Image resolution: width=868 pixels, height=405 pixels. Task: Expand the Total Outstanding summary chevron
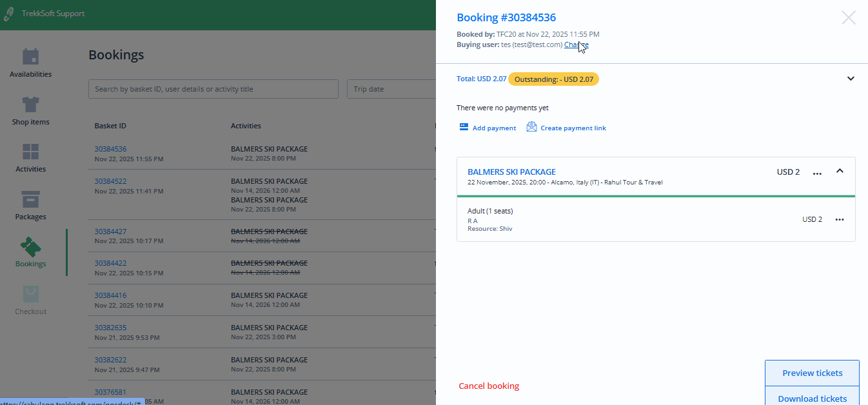851,78
